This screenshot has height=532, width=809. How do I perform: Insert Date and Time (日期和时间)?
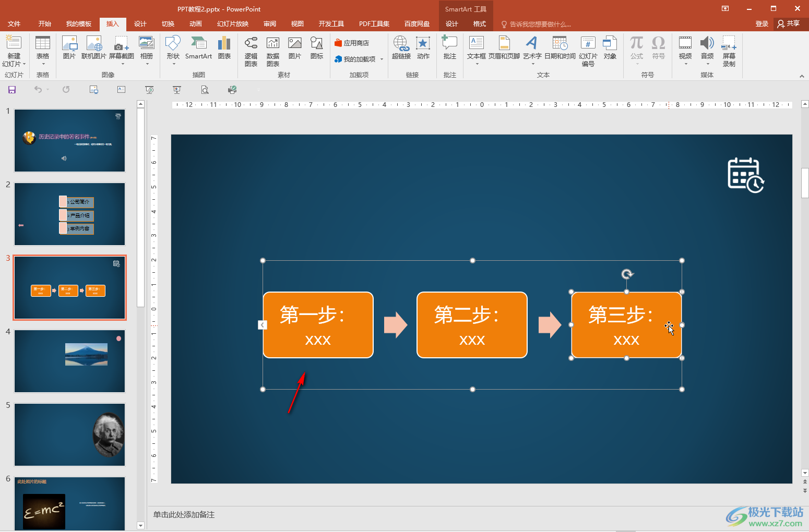(x=560, y=48)
